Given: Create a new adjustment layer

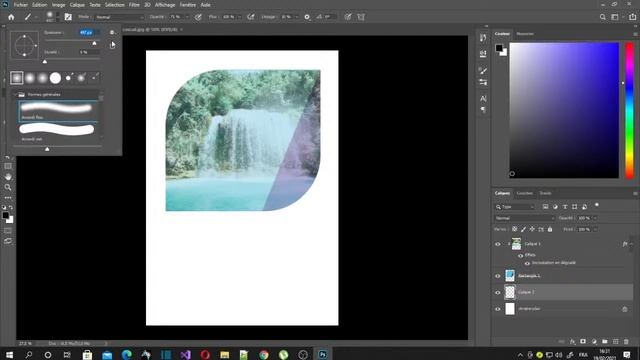Looking at the screenshot, I should 594,342.
